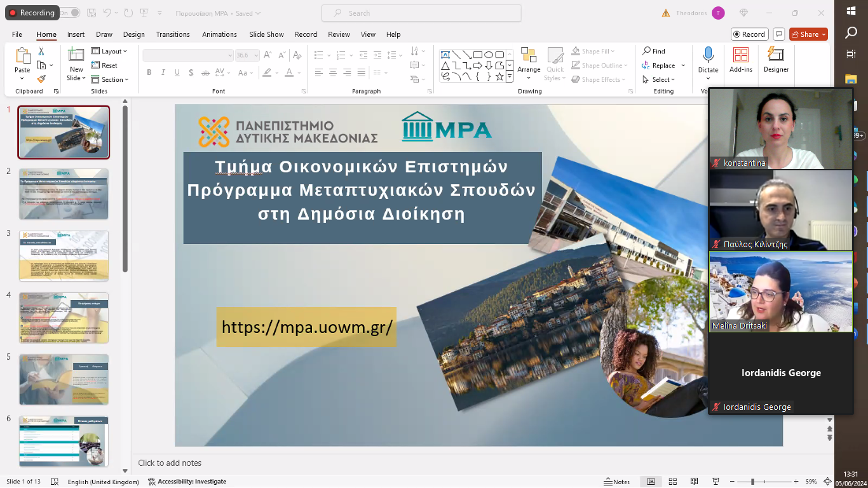Screen dimensions: 868x488
Task: Click the Record button beside Comments
Action: [750, 34]
